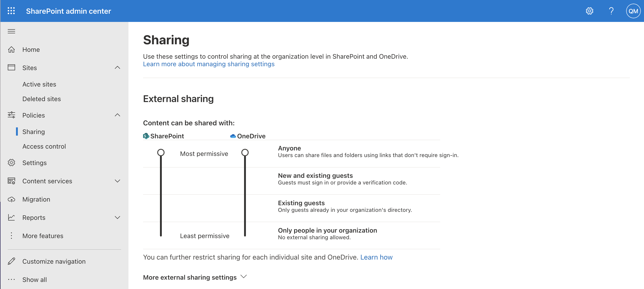Open the settings gear in header
Screen dimensions: 644x289
click(589, 11)
